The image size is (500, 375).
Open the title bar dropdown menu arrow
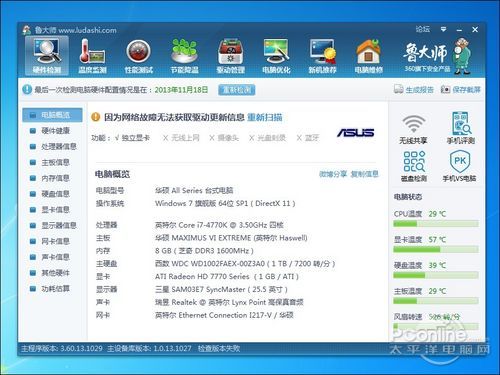coord(443,29)
